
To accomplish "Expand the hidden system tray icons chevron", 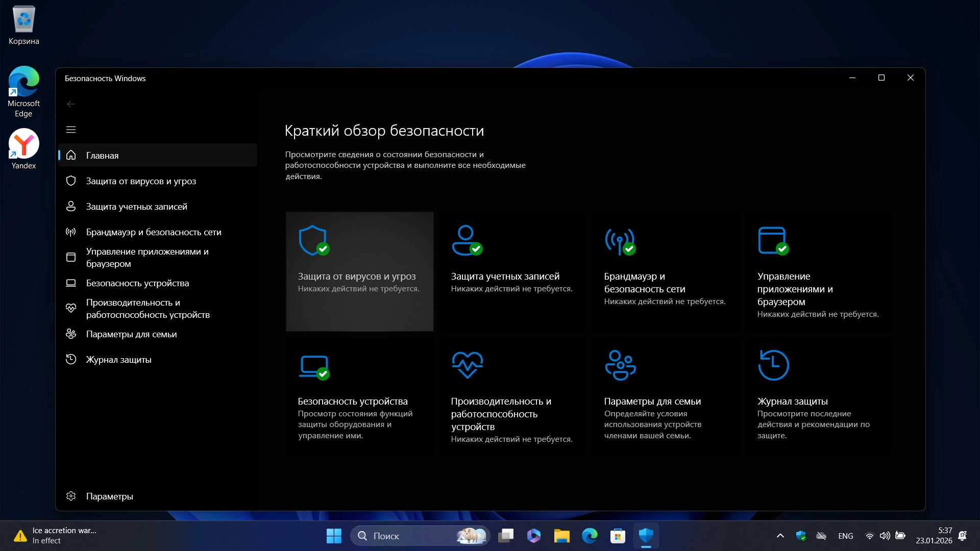I will 780,536.
